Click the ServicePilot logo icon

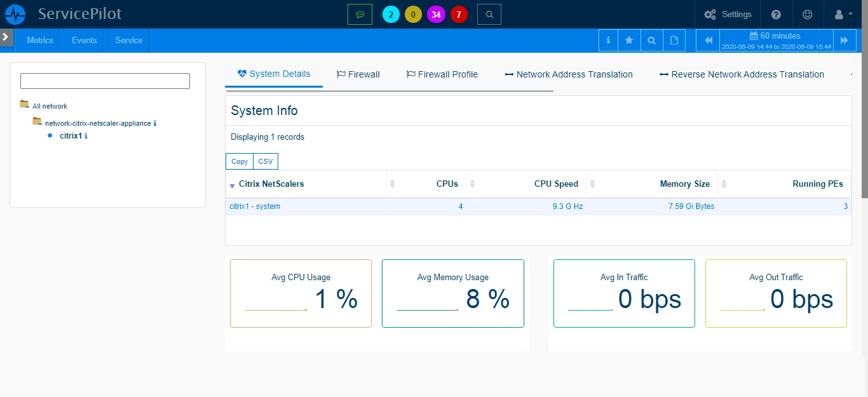[x=15, y=14]
